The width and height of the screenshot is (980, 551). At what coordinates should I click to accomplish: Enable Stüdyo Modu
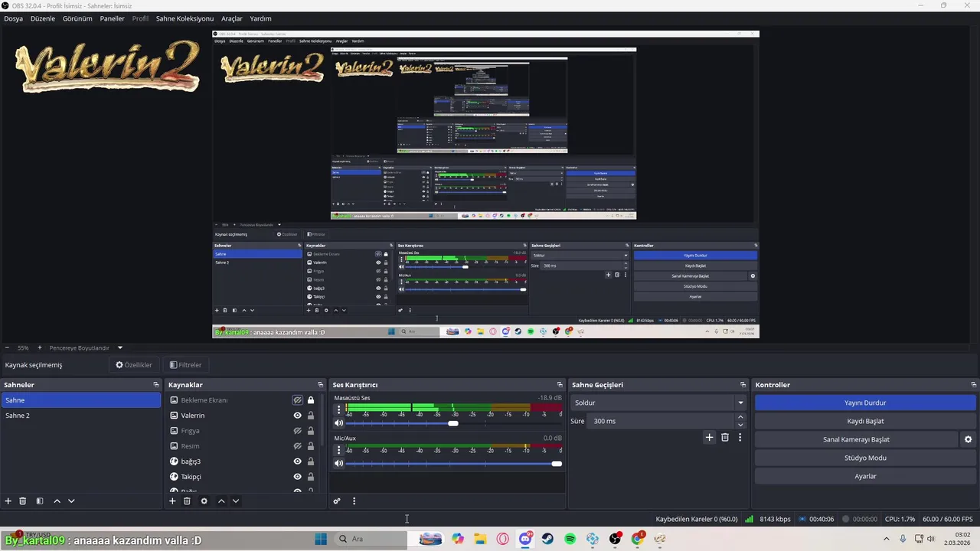[865, 458]
